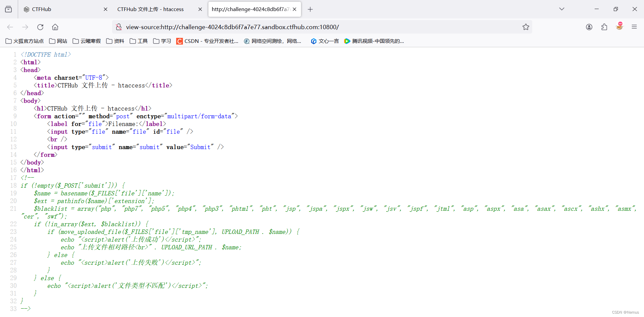The width and height of the screenshot is (644, 317).
Task: Open the blocked-badge addon icon
Action: [620, 26]
